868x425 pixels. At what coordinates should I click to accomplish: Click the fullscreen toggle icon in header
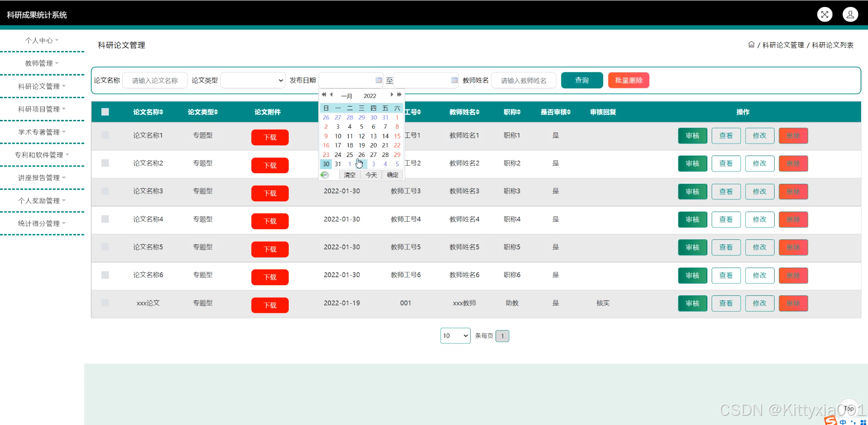click(x=825, y=15)
